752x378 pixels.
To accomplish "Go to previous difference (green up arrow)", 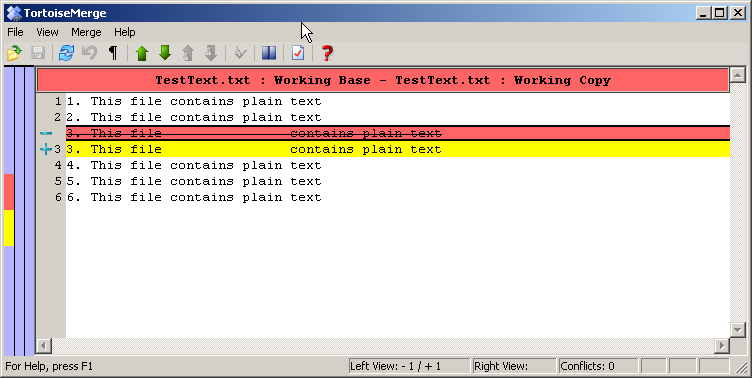I will pos(141,53).
